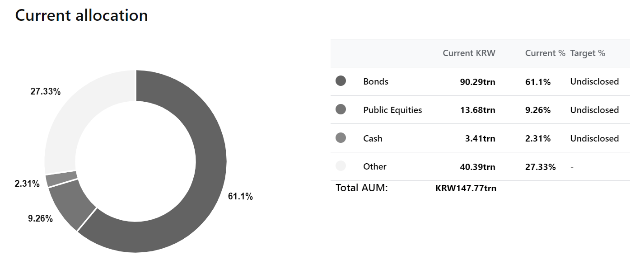Click the Target % column header
The height and width of the screenshot is (274, 644).
pos(588,53)
